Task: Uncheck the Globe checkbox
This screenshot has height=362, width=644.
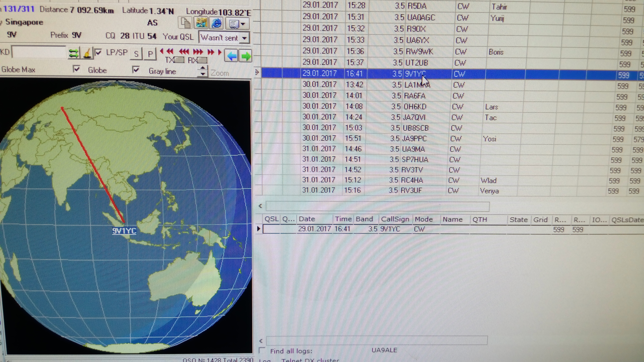Action: coord(76,69)
